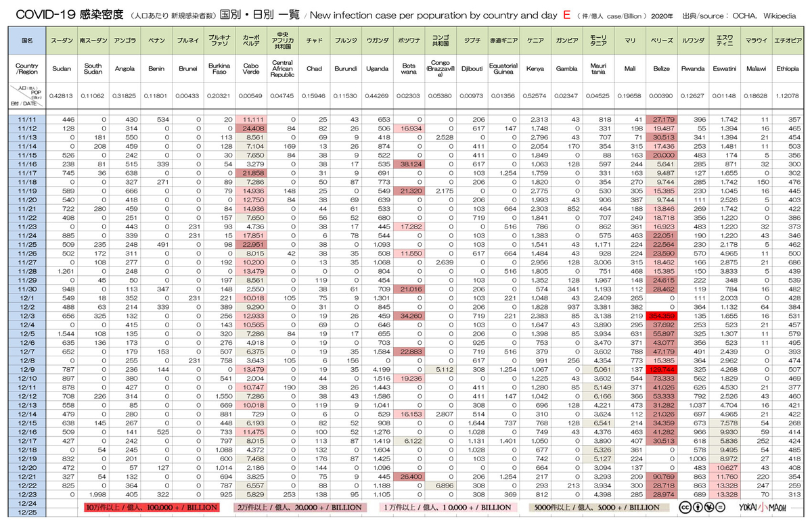Click the Brunei column header
This screenshot has width=812, height=522.
pos(187,69)
